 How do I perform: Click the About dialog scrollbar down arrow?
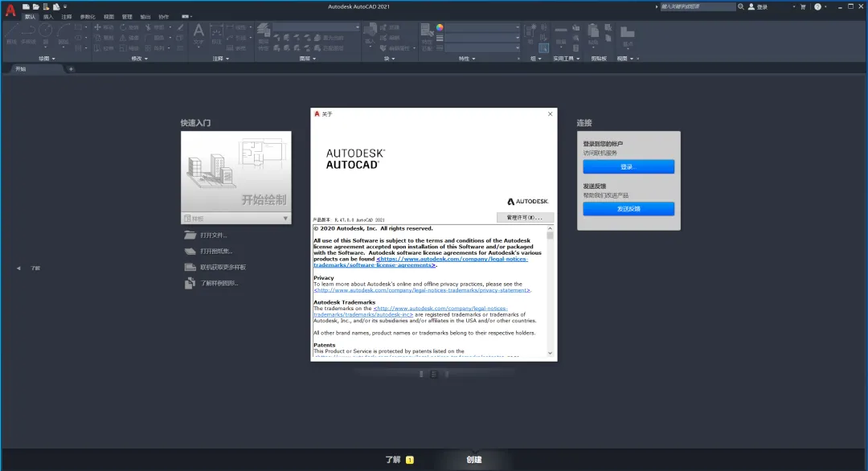(x=550, y=353)
